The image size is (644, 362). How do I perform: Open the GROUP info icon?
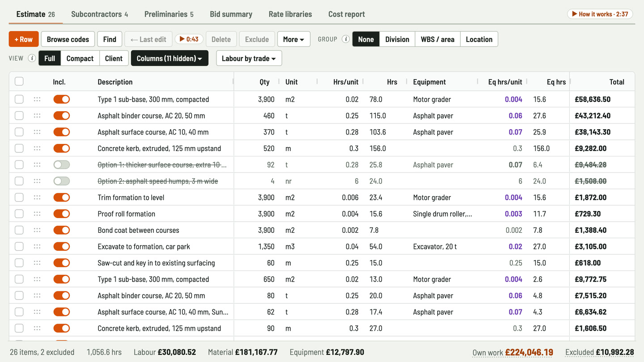346,39
